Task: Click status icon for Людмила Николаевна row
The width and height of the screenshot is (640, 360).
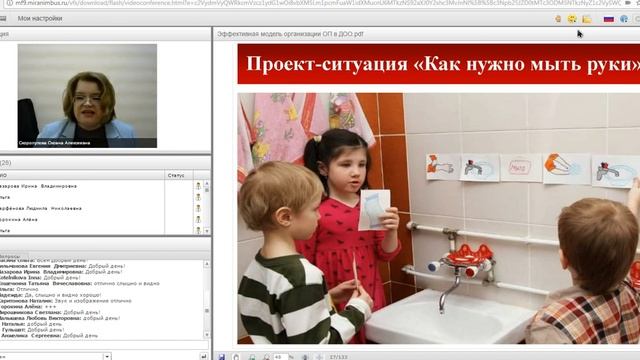Action: [x=198, y=209]
